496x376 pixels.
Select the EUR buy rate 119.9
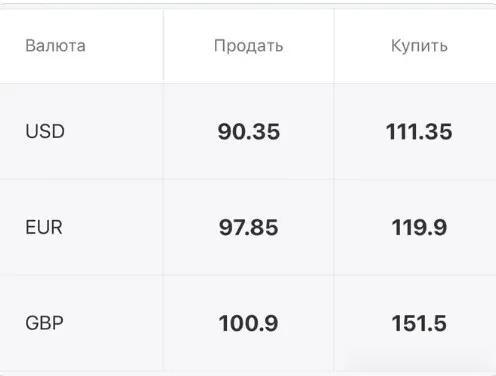click(x=419, y=227)
